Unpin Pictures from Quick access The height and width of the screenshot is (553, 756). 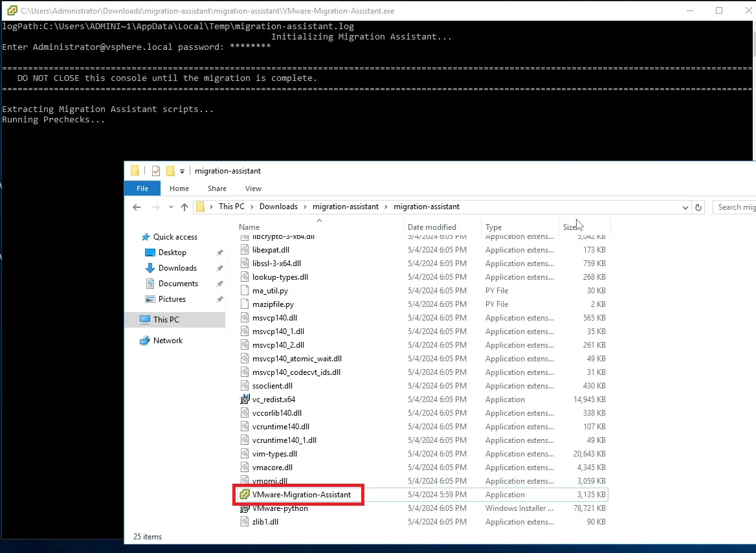pos(219,299)
